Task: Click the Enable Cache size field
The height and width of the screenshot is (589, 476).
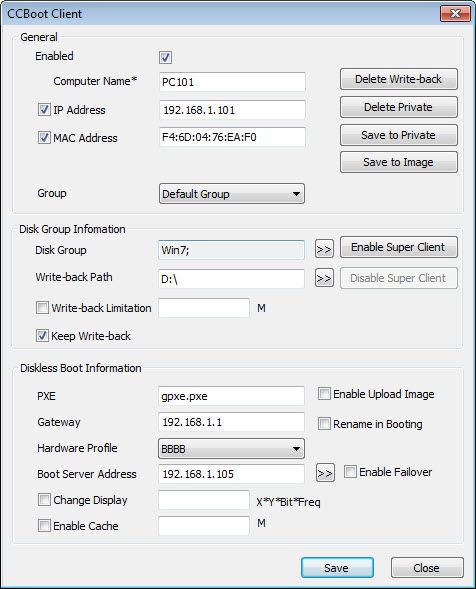Action: coord(204,526)
